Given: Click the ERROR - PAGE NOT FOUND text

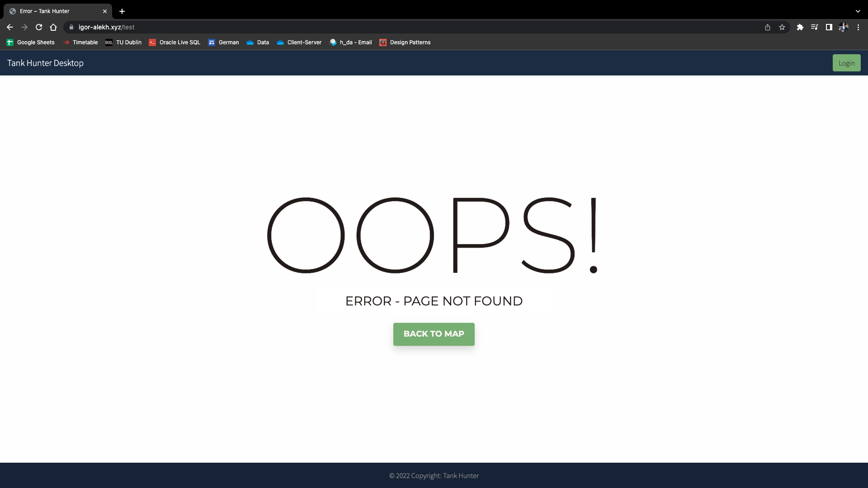Looking at the screenshot, I should pos(434,301).
